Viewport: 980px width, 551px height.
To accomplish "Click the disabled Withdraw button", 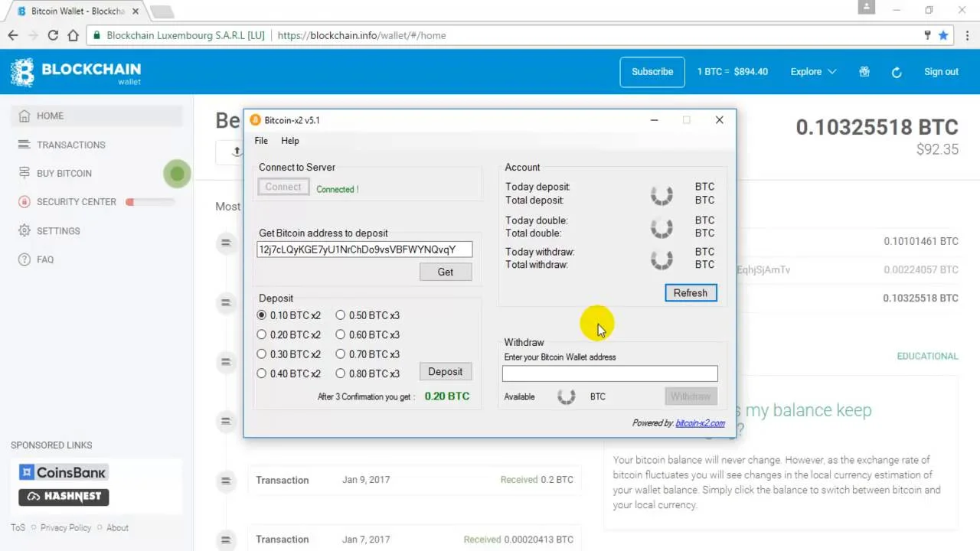I will point(691,396).
